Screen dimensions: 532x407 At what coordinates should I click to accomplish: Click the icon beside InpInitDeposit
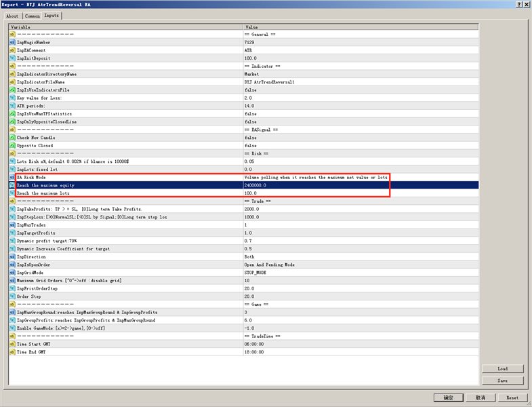[12, 58]
